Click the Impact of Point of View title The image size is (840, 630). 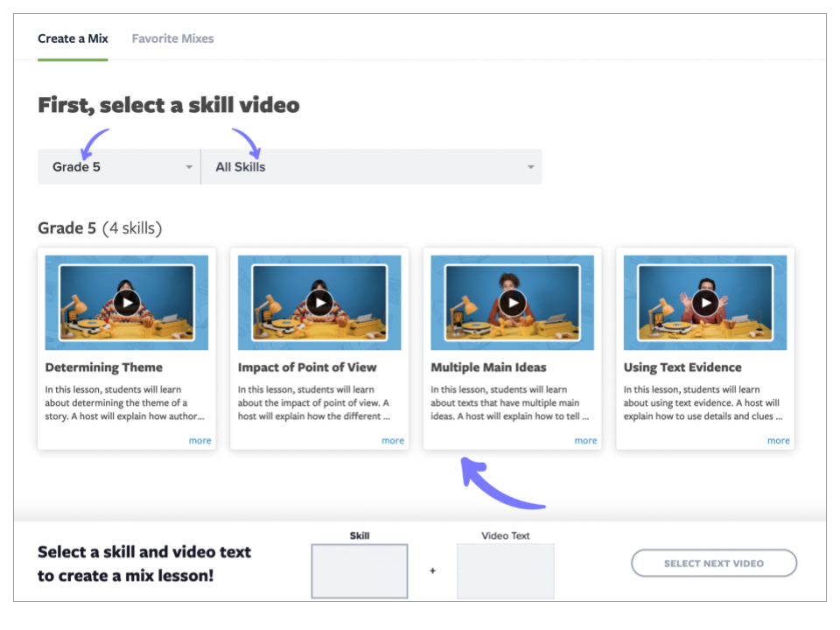307,367
